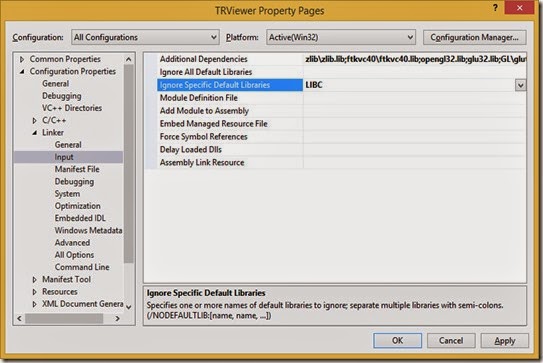543x363 pixels.
Task: Select Common Properties tree item
Action: pos(65,59)
